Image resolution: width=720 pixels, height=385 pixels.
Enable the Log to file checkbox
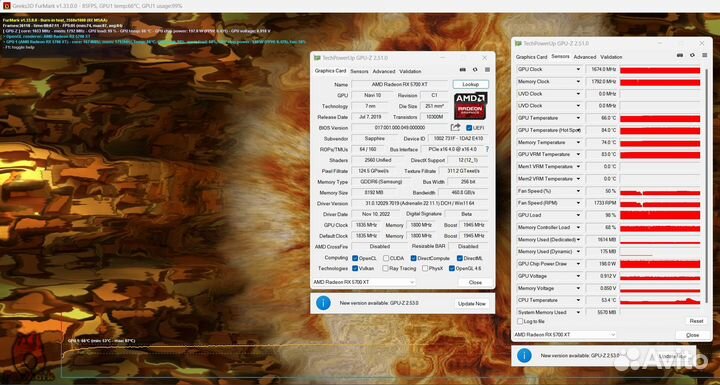point(520,321)
